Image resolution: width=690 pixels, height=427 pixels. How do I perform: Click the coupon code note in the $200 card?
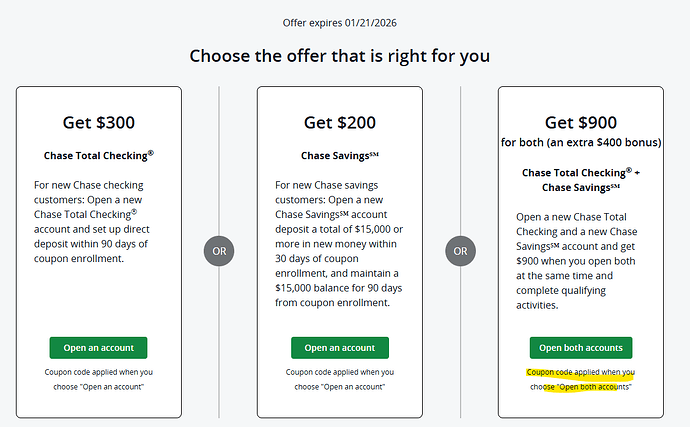pos(340,379)
